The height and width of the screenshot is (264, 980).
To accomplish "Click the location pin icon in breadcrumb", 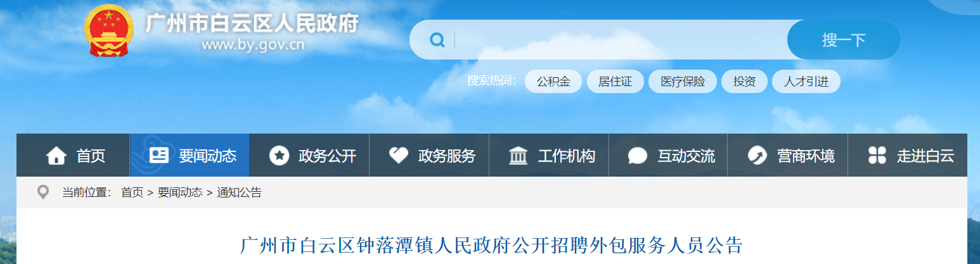I will 43,192.
